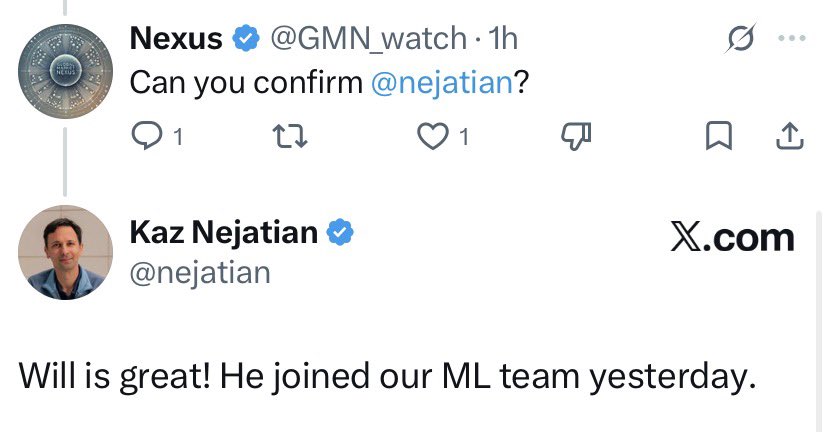Click the Kaz Nejatian display name

[x=224, y=233]
